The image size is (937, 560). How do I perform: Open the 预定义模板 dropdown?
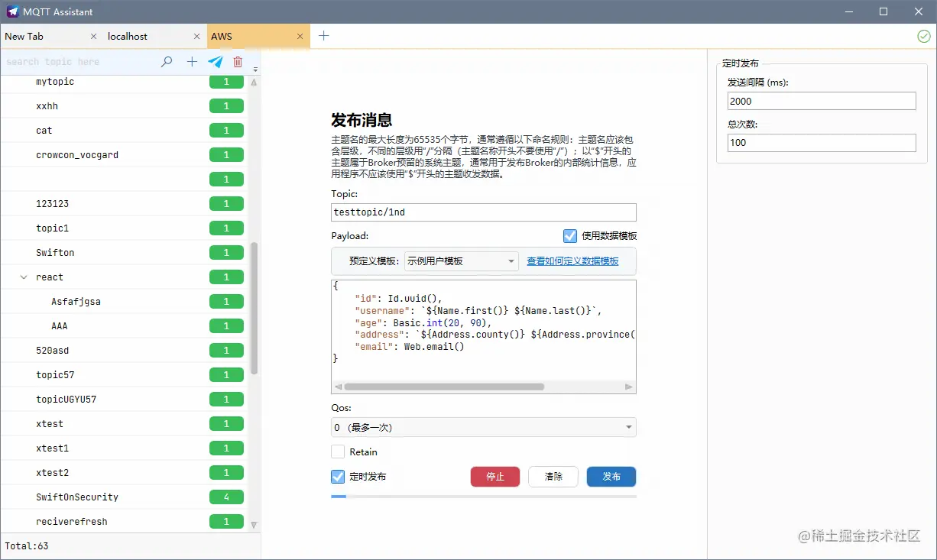462,261
